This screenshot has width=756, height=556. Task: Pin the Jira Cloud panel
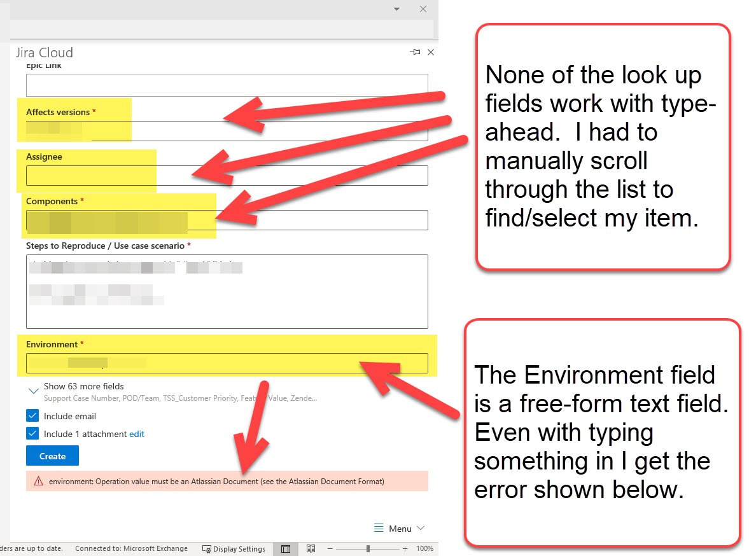415,52
